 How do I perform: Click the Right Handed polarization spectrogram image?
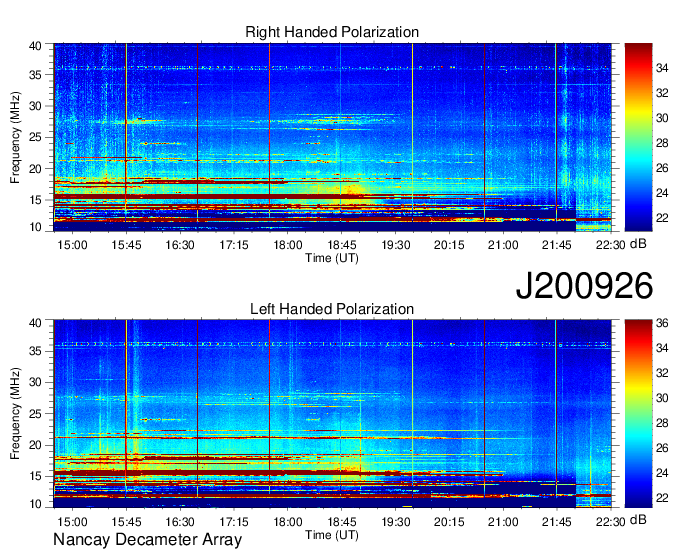tap(333, 137)
